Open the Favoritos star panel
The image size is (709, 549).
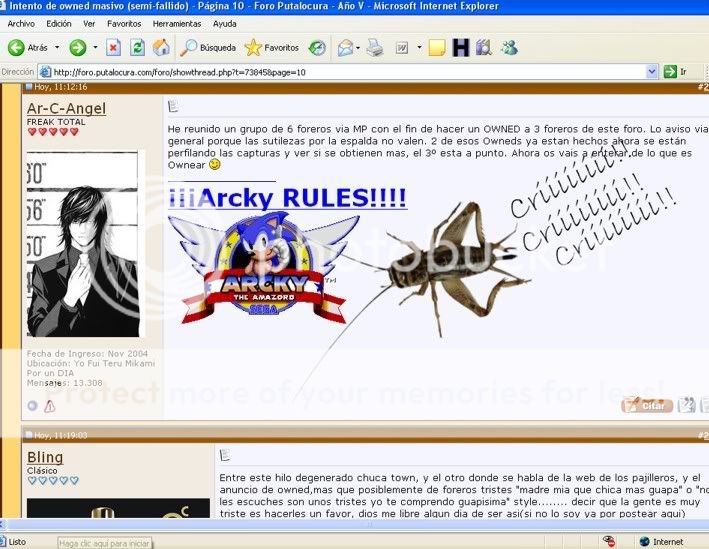(271, 47)
